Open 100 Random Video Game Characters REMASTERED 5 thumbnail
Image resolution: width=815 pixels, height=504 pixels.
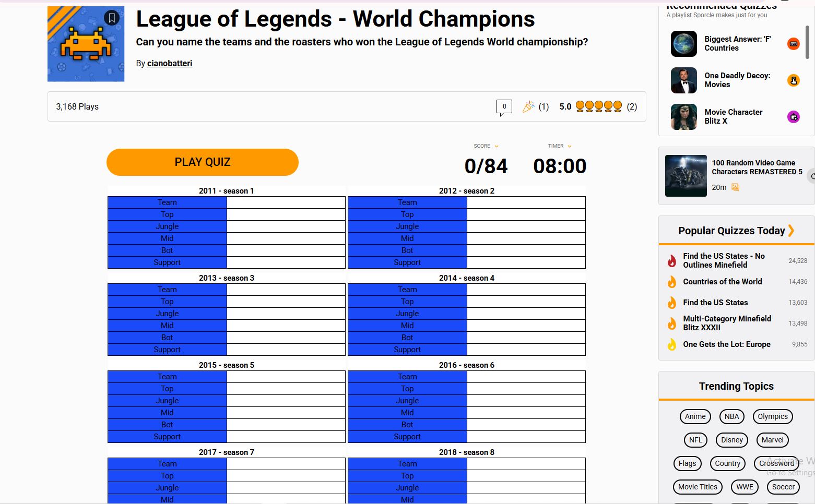click(x=686, y=176)
